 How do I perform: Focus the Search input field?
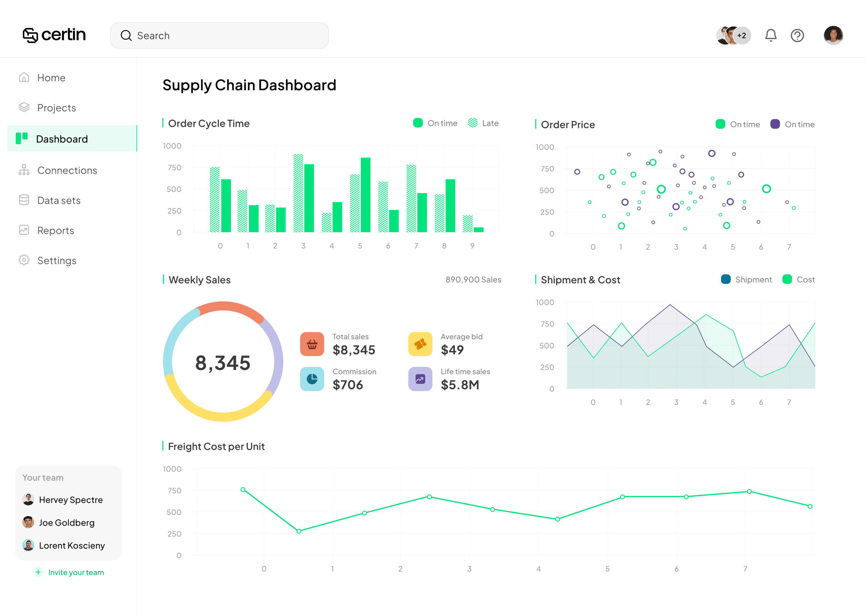click(219, 36)
